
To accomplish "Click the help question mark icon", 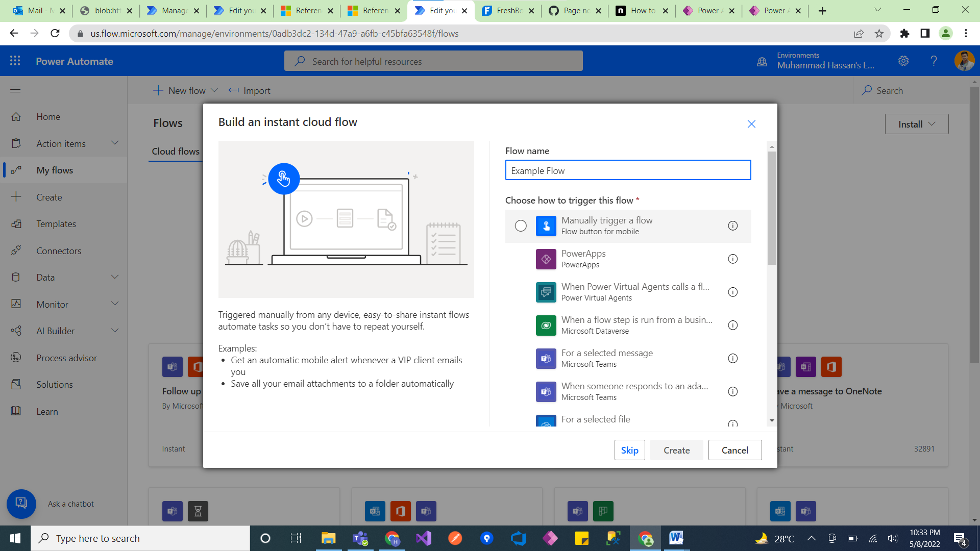I will [934, 61].
